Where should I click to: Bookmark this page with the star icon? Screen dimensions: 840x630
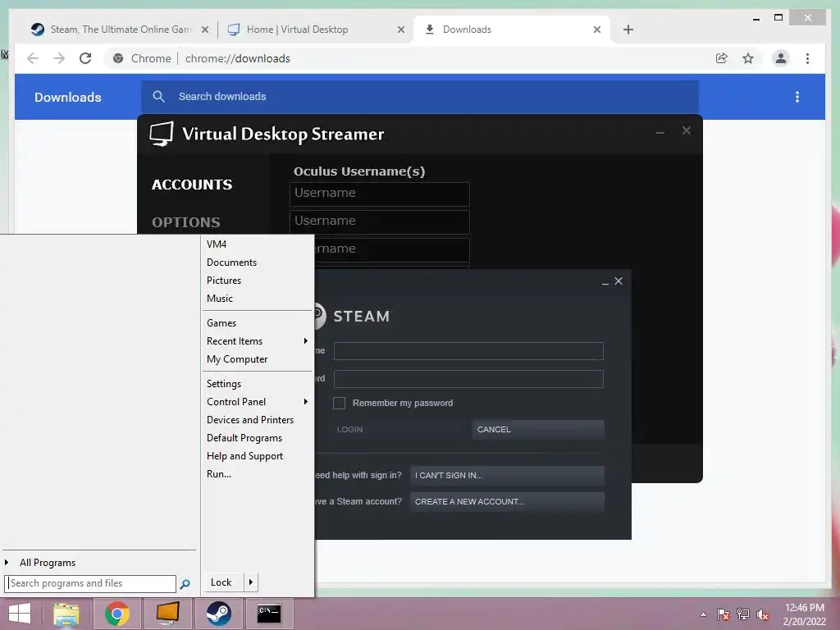pos(748,58)
